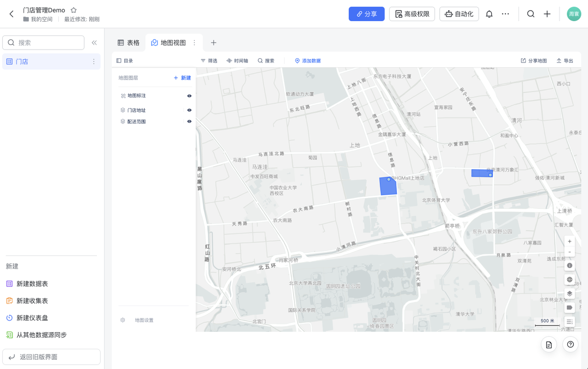Click the map info icon

tap(570, 266)
